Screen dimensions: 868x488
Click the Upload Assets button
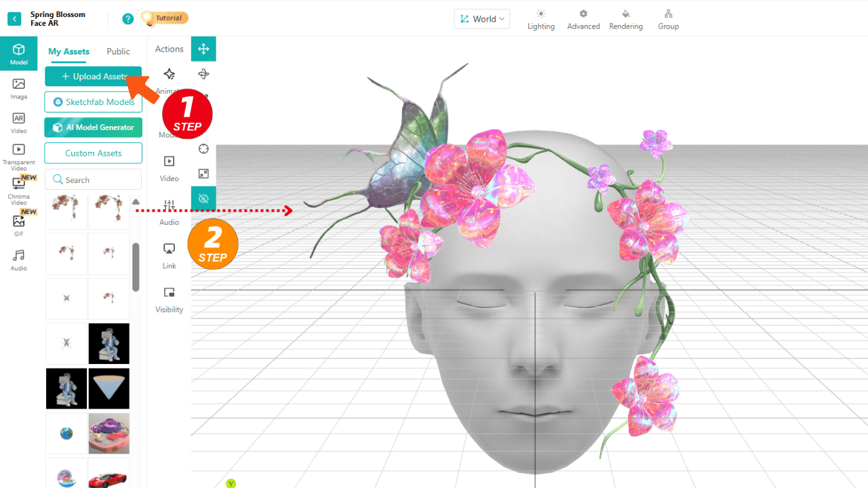(x=94, y=77)
